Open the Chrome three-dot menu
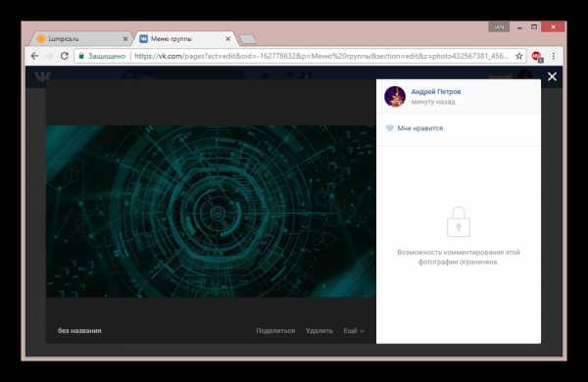This screenshot has height=382, width=588. coord(554,56)
